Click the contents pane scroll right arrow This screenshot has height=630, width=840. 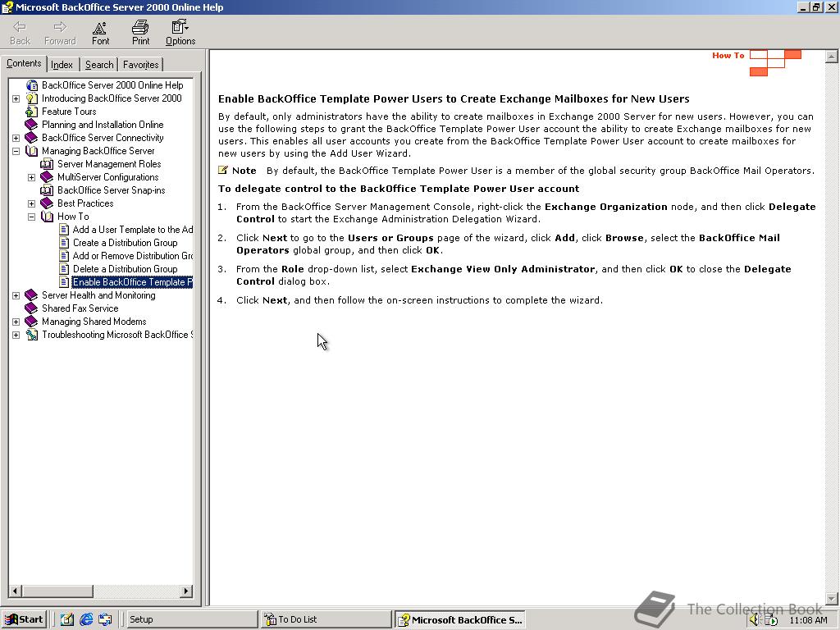point(186,591)
